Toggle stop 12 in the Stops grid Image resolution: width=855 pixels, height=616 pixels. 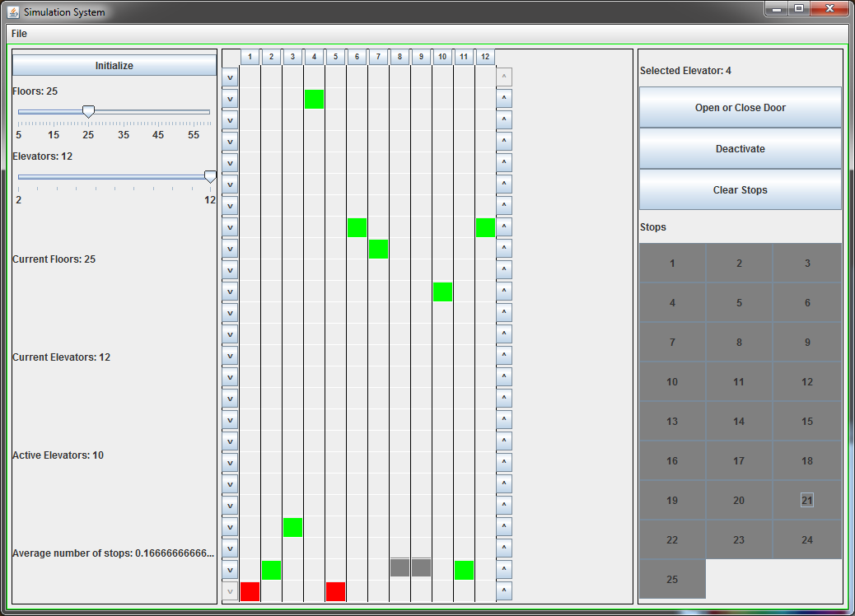click(807, 381)
